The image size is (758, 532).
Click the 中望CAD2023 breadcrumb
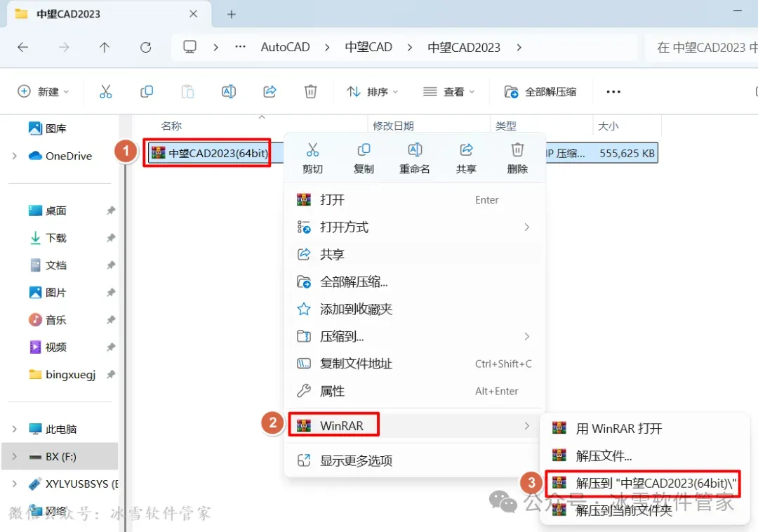464,47
